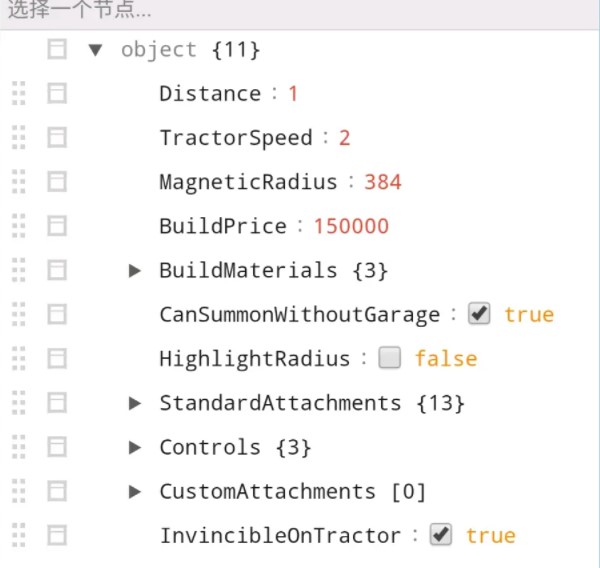Click action menu icon next to TractorSpeed

point(57,138)
